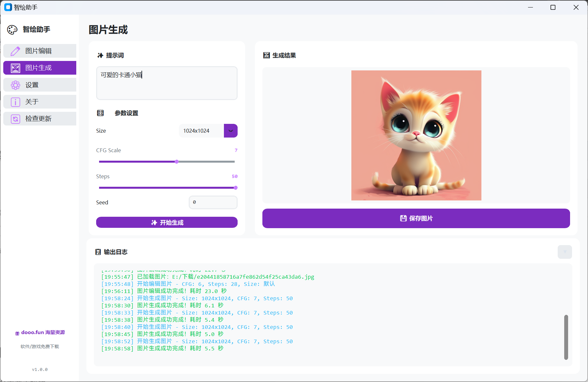Click the sparkle icon beside 提示词 header
The height and width of the screenshot is (382, 588).
100,55
